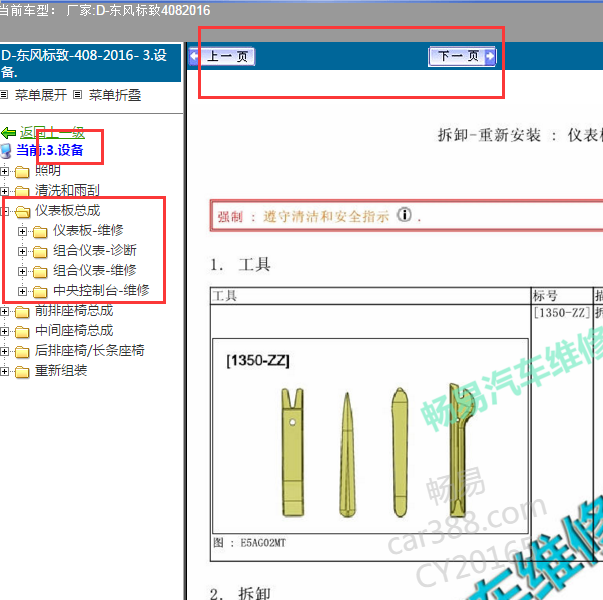The height and width of the screenshot is (600, 603).
Task: Click the folder icon for 重新组装
Action: click(22, 372)
